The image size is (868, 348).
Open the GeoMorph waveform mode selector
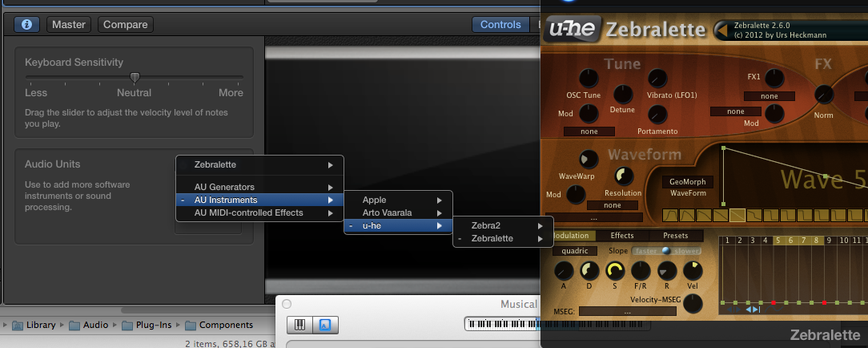point(688,182)
